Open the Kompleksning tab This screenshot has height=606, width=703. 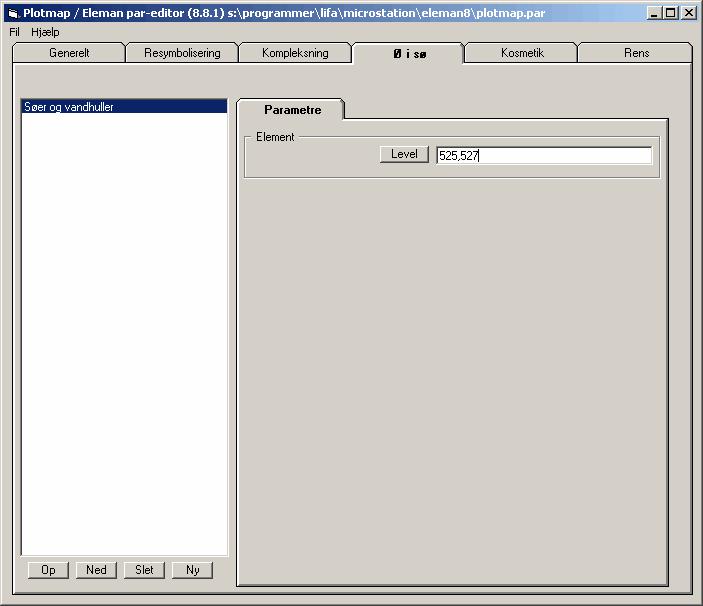(295, 53)
